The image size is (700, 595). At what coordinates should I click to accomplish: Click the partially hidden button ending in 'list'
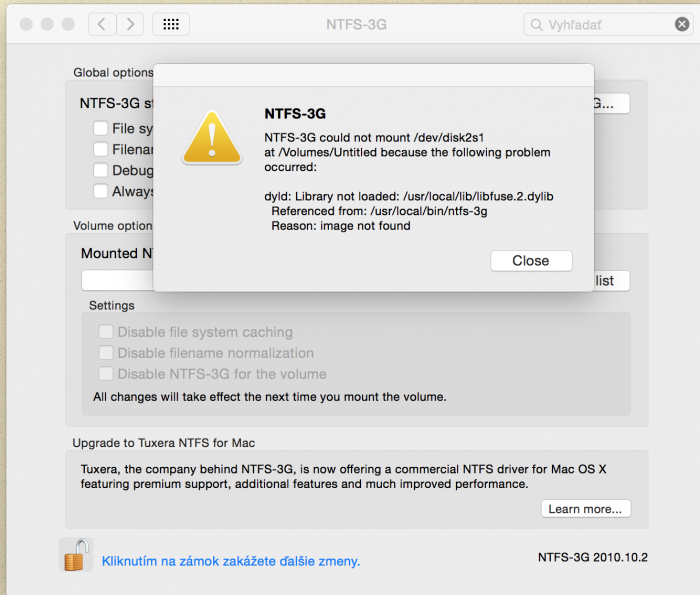pos(612,281)
